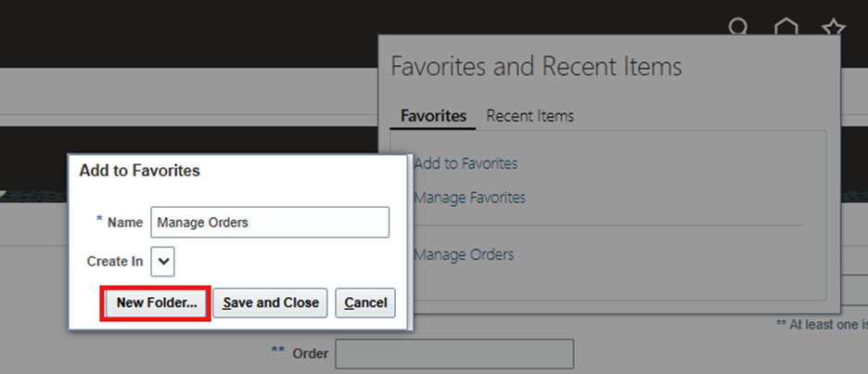
Task: Open the Manage Orders favorite link
Action: [464, 254]
